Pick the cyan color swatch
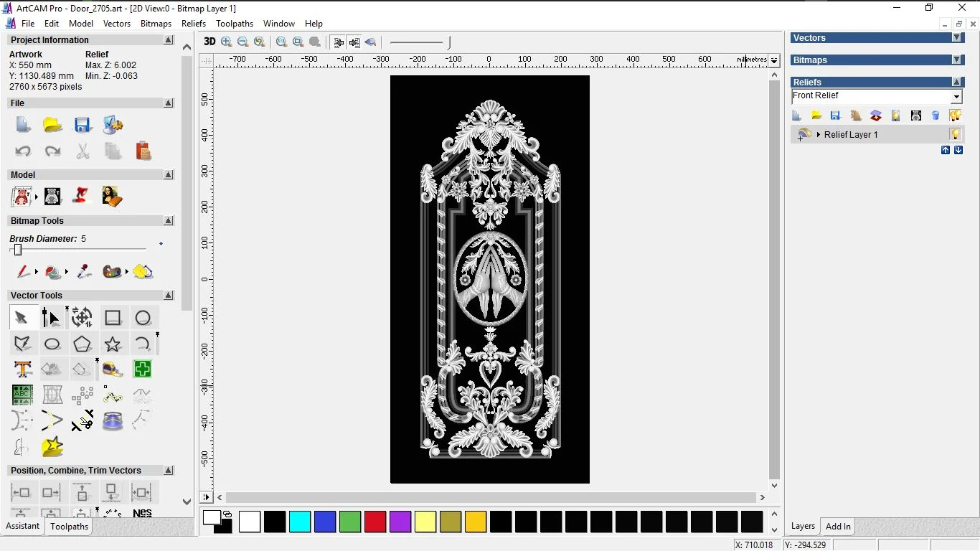 300,522
